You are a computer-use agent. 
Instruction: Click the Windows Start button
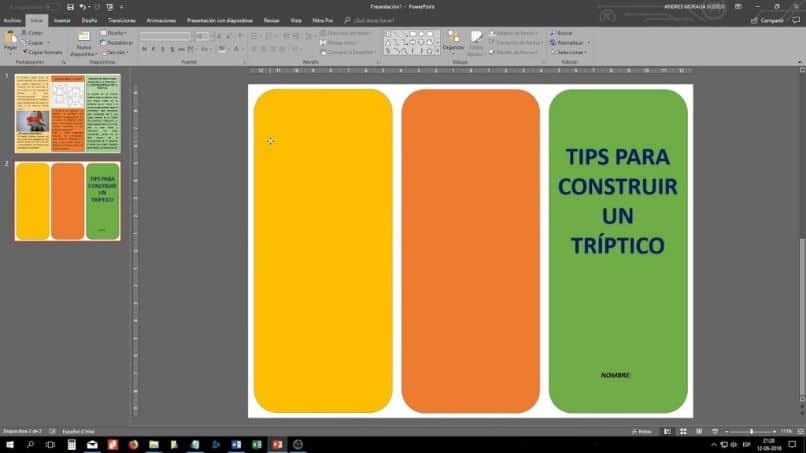[x=10, y=444]
